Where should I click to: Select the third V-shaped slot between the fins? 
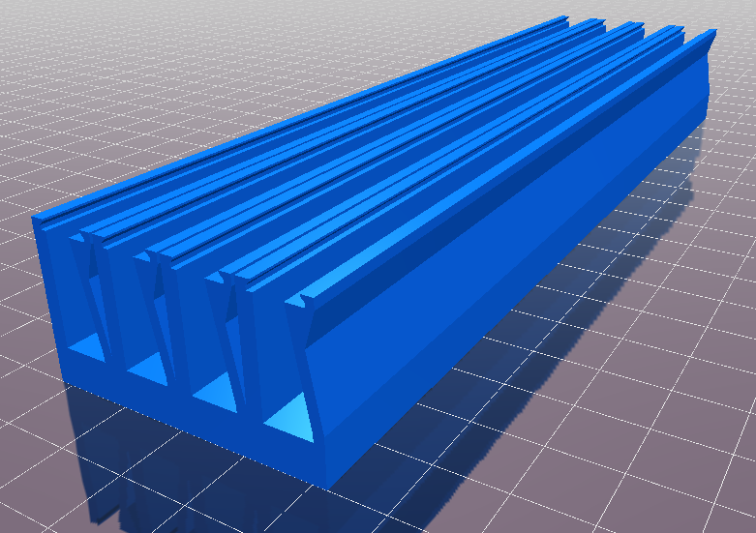(x=231, y=338)
